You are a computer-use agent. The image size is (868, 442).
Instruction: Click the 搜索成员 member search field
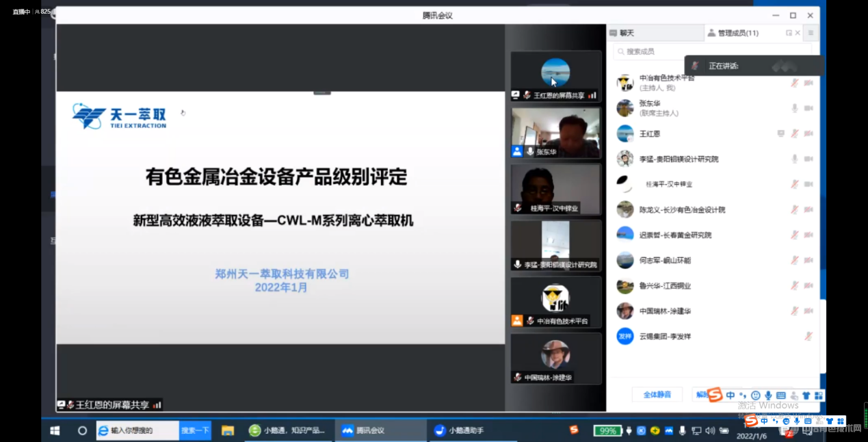click(x=712, y=51)
